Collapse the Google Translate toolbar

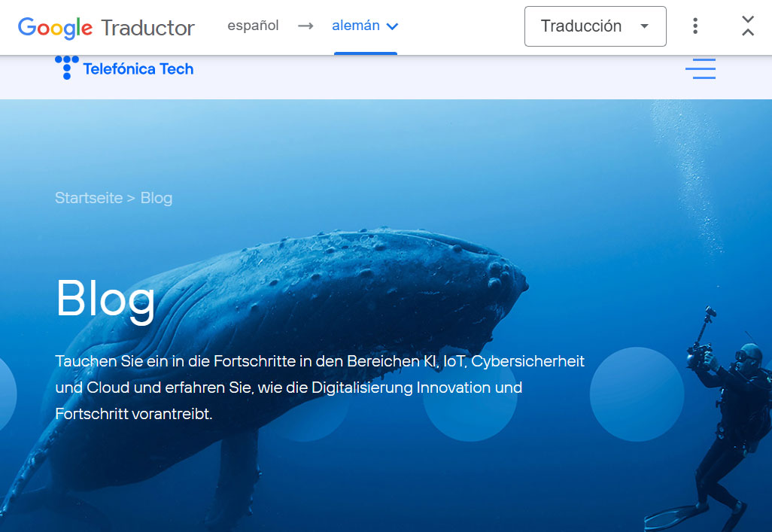point(748,26)
